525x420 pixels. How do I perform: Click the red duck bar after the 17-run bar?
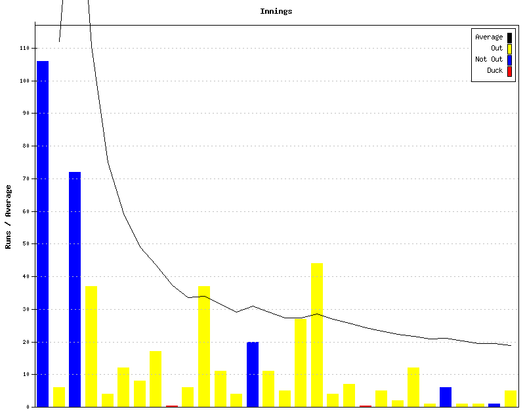pos(172,406)
